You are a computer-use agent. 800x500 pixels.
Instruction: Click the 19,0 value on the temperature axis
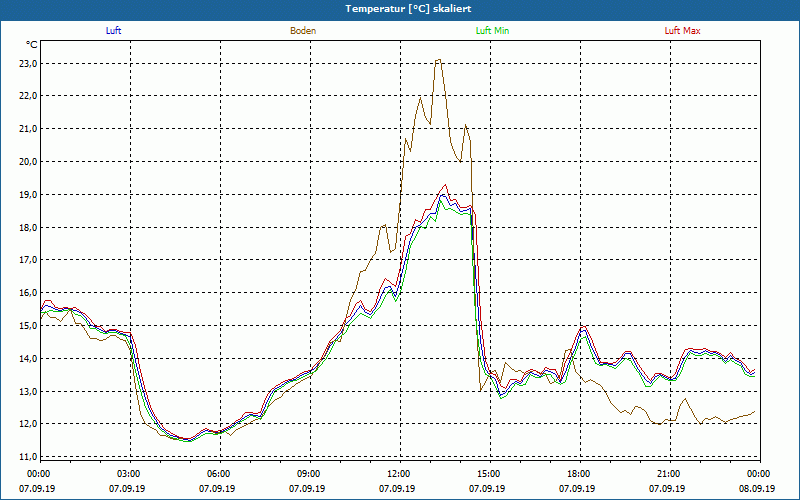point(28,194)
